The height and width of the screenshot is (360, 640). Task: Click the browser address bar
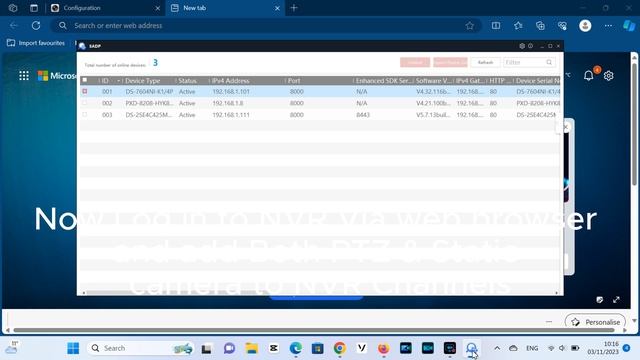coord(265,26)
